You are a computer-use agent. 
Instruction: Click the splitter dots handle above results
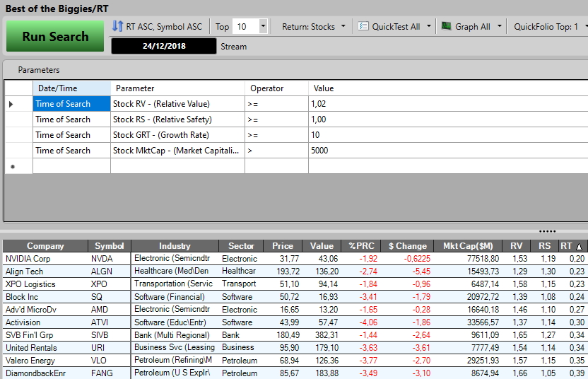[x=547, y=231]
